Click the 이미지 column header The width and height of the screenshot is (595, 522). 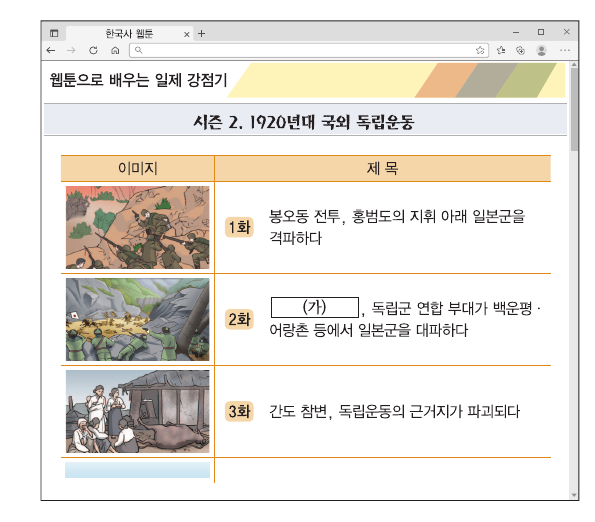coord(137,168)
